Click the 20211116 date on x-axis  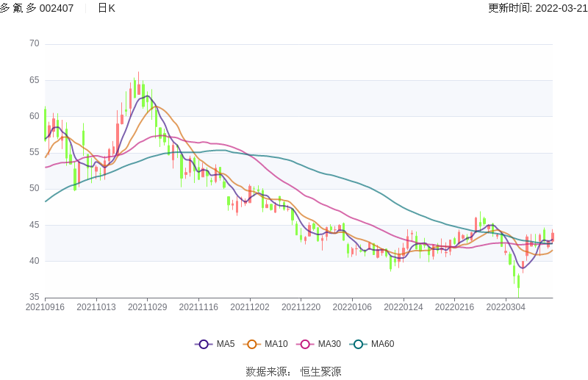(x=198, y=307)
